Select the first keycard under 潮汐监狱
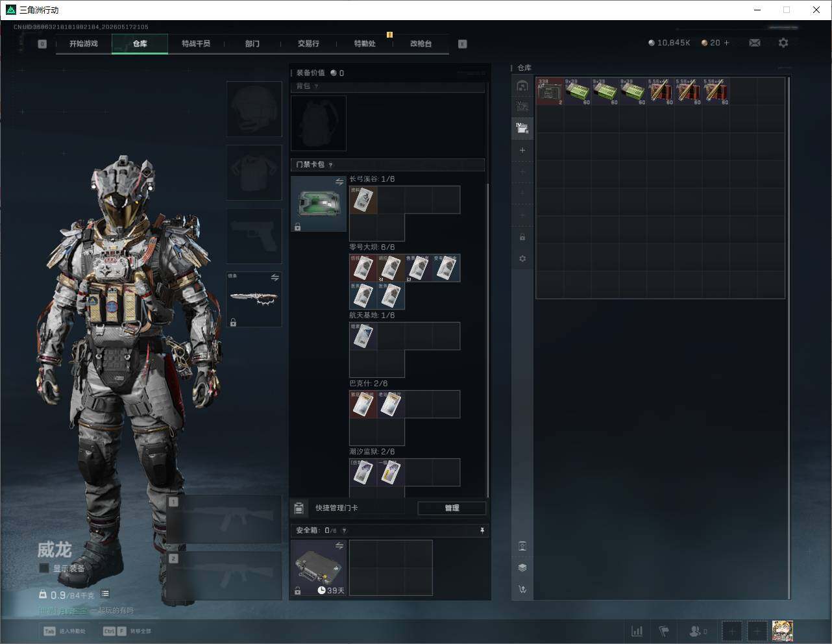This screenshot has width=832, height=644. (x=363, y=473)
